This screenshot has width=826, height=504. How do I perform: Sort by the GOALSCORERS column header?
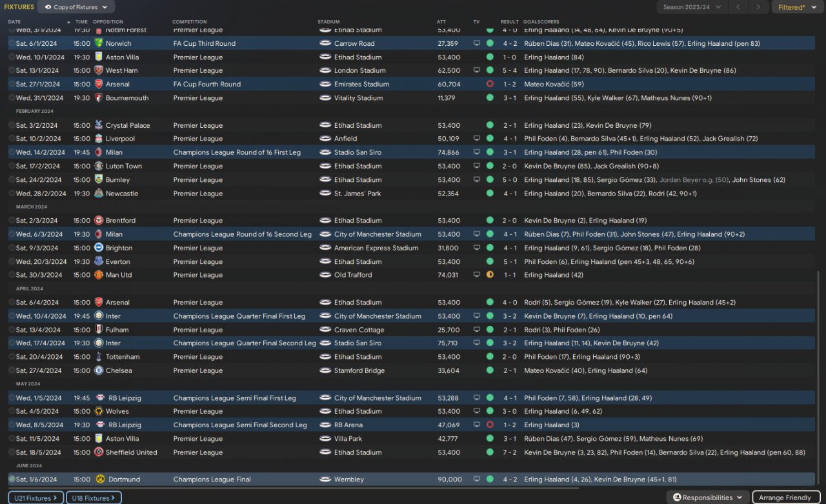[541, 22]
